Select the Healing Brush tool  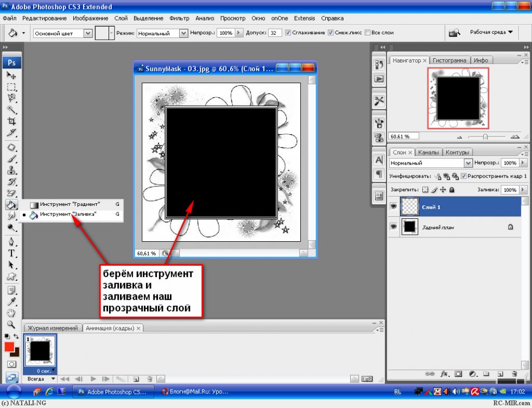[11, 147]
